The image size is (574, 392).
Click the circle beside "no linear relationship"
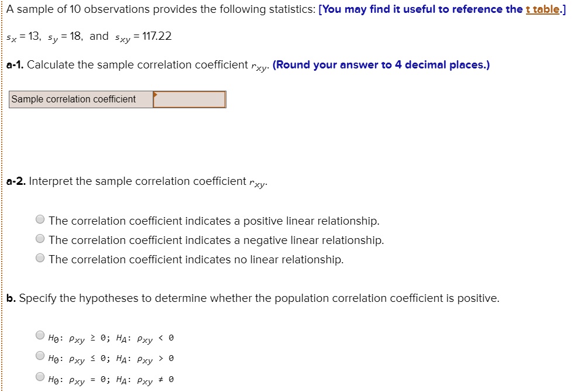[40, 257]
